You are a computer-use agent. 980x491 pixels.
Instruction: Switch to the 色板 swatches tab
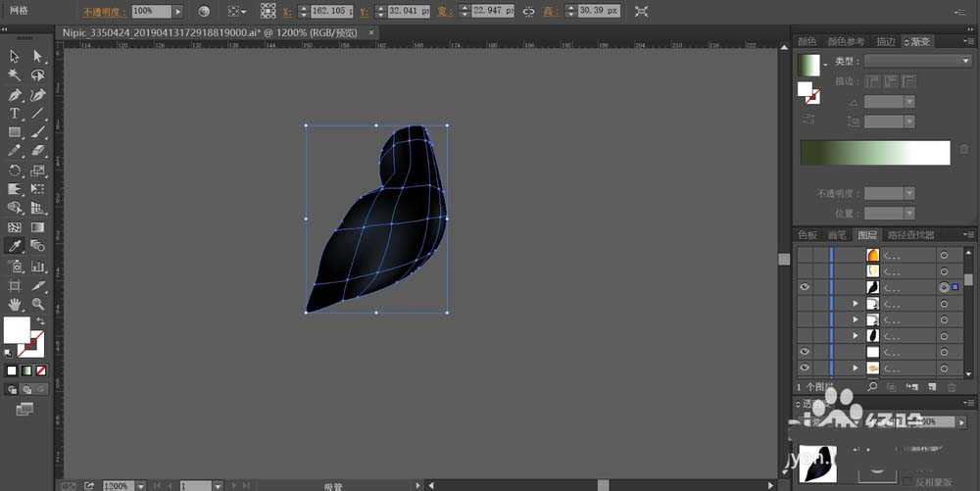pos(808,235)
